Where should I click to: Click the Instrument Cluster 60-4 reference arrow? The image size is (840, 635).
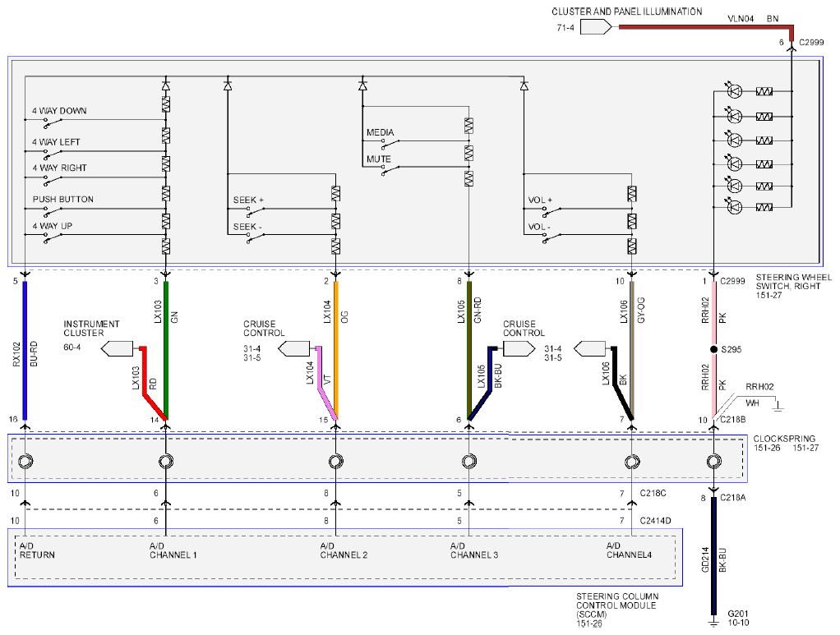point(117,349)
